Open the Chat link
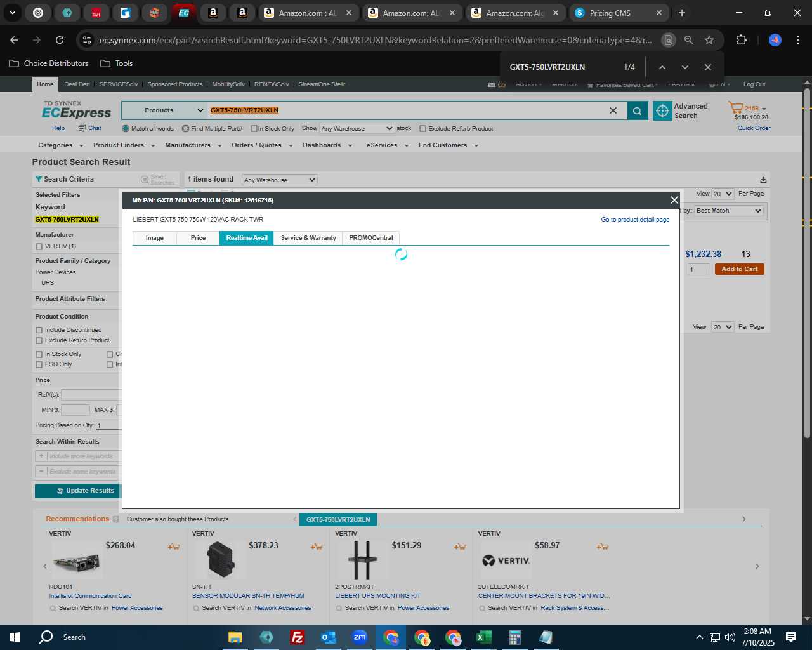This screenshot has width=812, height=650. click(x=90, y=128)
